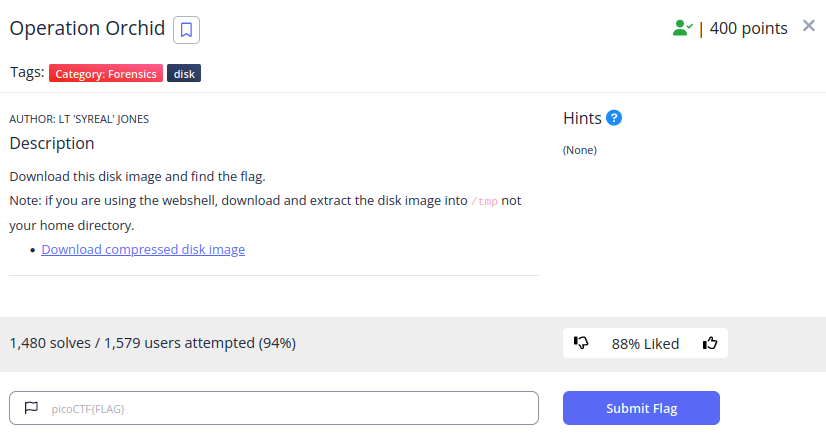Select the Category: Forensics tag

point(106,73)
